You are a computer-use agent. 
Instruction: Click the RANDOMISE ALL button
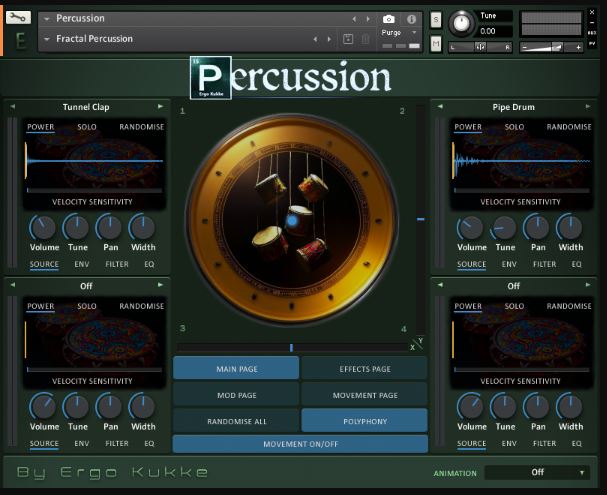point(237,421)
